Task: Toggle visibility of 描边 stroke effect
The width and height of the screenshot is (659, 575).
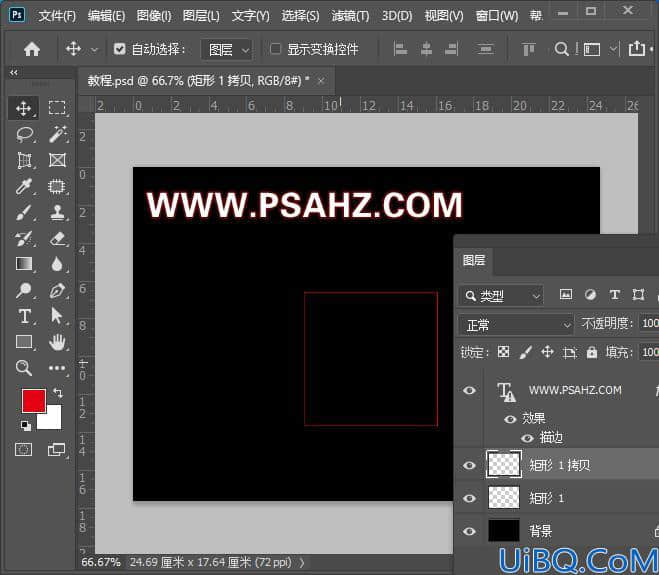Action: pos(527,438)
